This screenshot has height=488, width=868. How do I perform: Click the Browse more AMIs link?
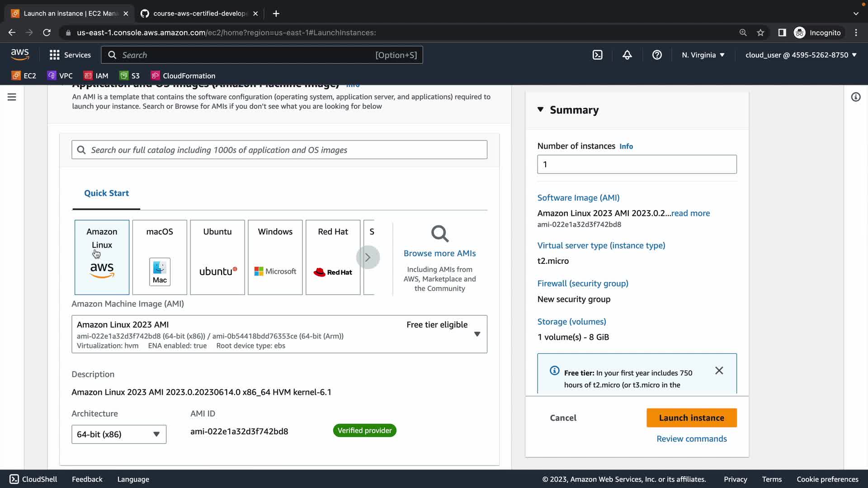439,253
